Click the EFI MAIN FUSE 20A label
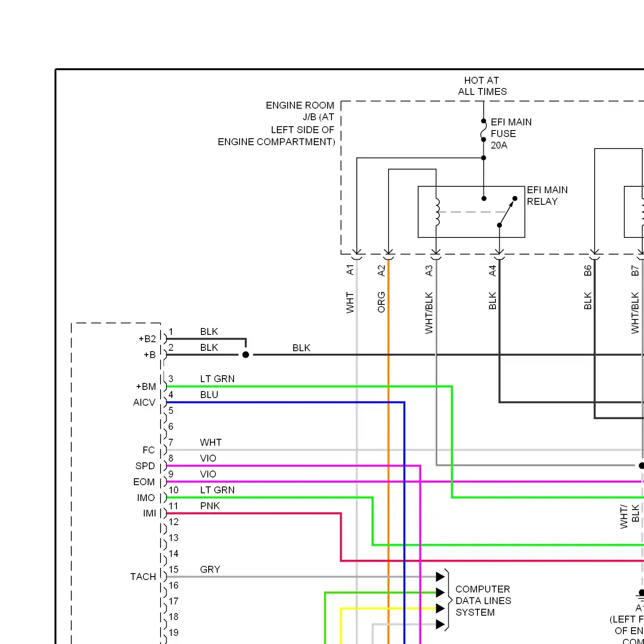The height and width of the screenshot is (644, 644). click(x=511, y=134)
